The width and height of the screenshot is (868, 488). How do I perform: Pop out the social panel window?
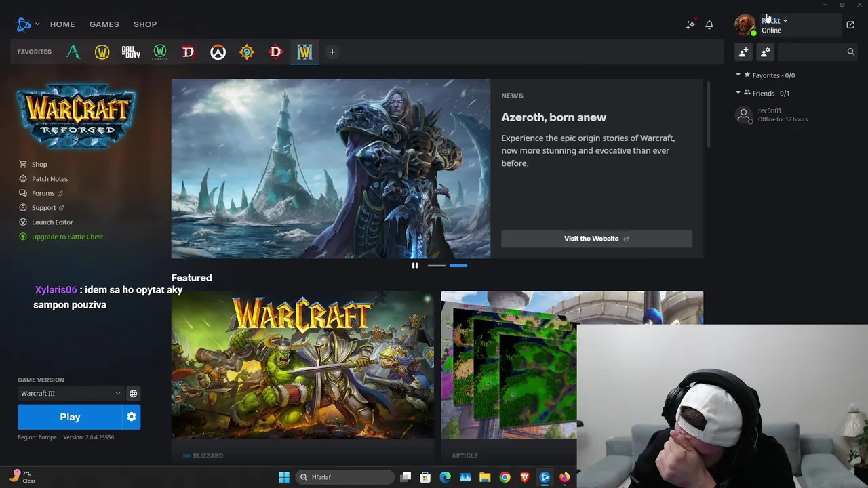(850, 24)
